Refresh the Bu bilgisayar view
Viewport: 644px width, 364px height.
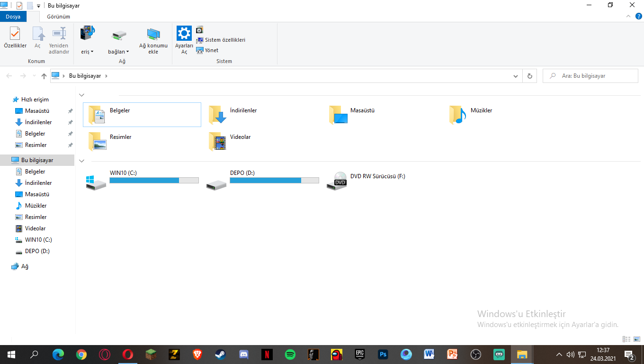(x=530, y=76)
